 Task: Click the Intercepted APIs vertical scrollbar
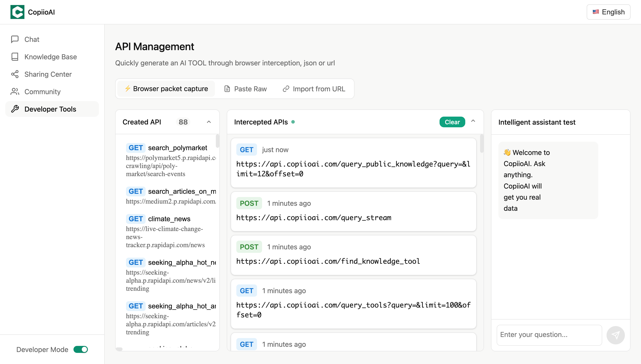pyautogui.click(x=481, y=144)
